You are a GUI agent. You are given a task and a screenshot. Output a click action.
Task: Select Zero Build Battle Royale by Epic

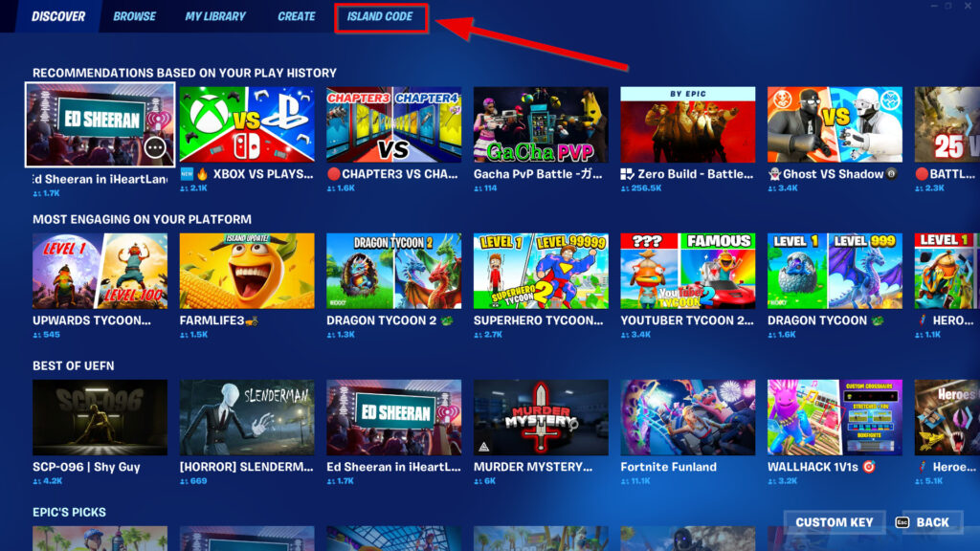(687, 125)
